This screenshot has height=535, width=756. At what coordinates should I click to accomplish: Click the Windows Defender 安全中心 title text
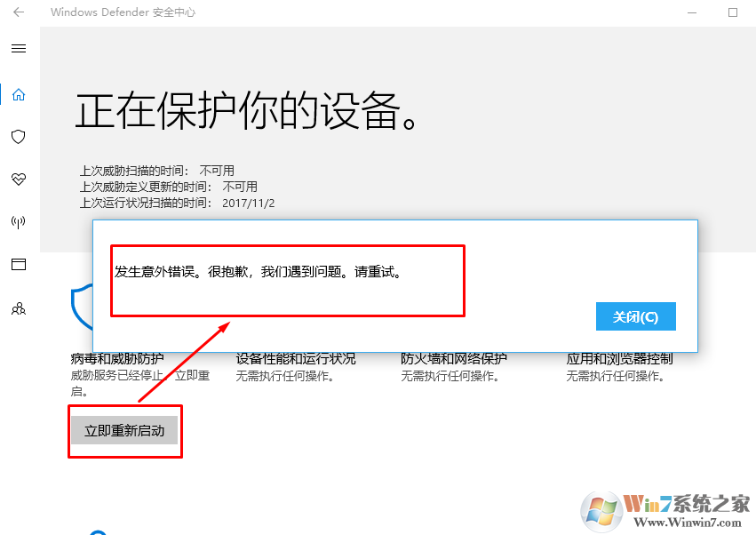(x=123, y=12)
